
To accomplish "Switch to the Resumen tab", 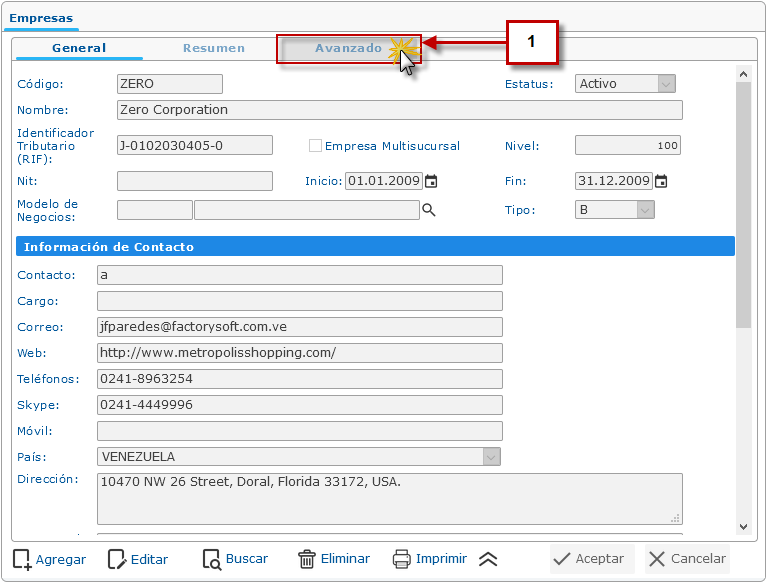I will pyautogui.click(x=214, y=48).
